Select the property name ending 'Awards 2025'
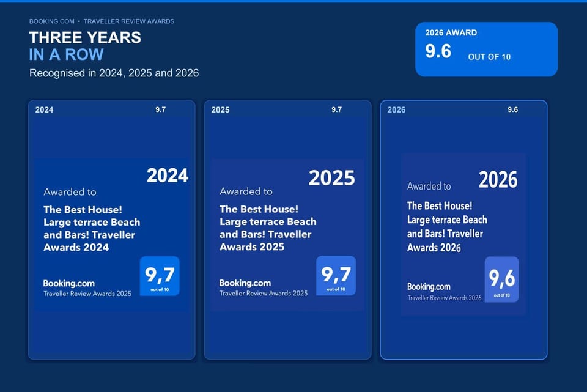The height and width of the screenshot is (392, 587). pyautogui.click(x=268, y=228)
